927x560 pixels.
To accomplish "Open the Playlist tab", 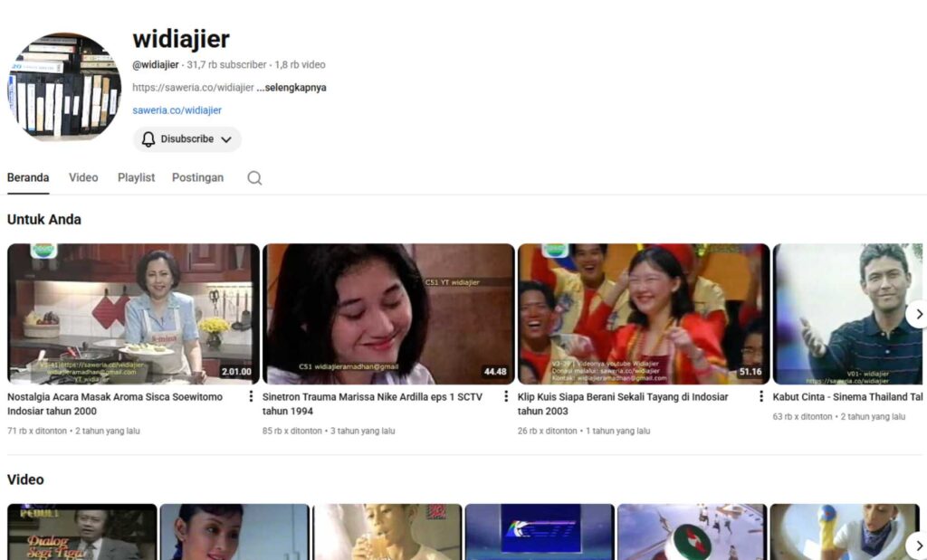I will click(x=136, y=177).
